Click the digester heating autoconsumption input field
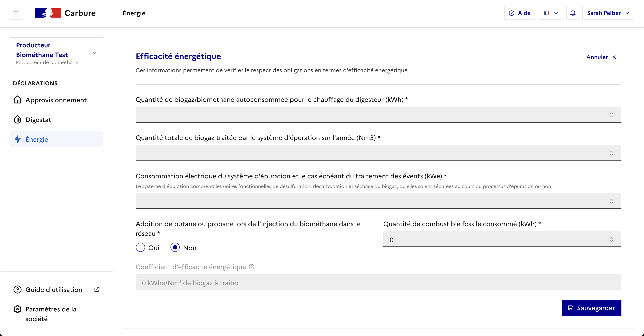 pyautogui.click(x=370, y=115)
